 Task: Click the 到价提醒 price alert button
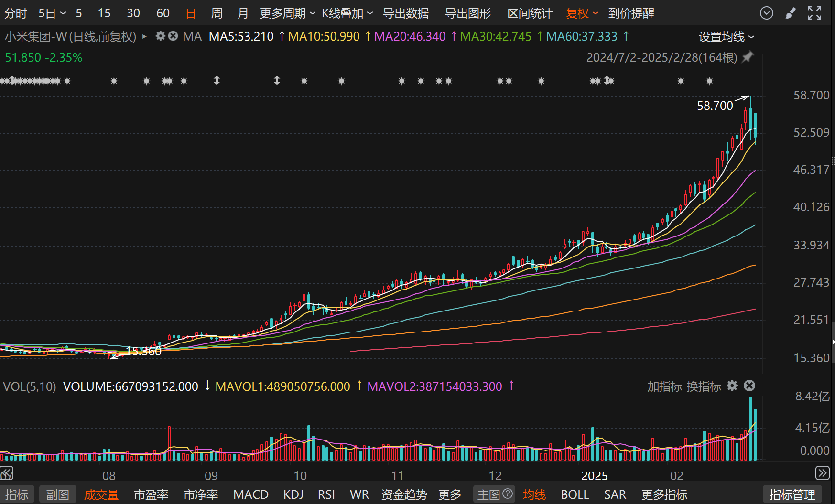pyautogui.click(x=631, y=13)
